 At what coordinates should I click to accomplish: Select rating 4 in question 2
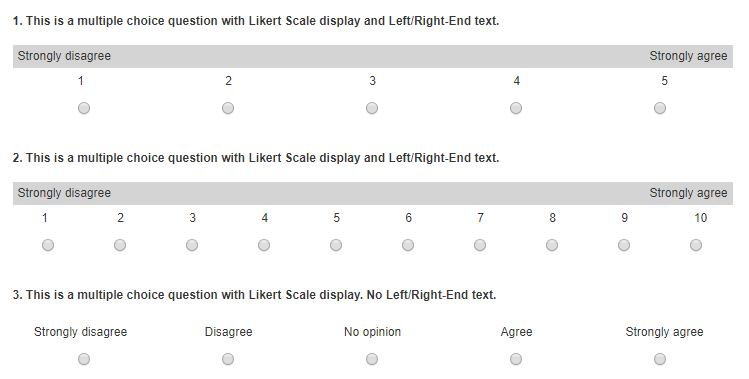coord(264,245)
